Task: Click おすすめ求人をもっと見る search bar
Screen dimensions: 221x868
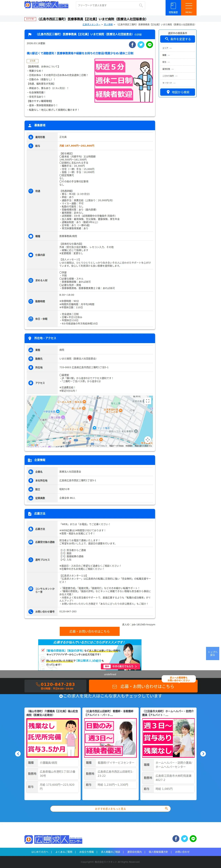Action: pos(110,808)
